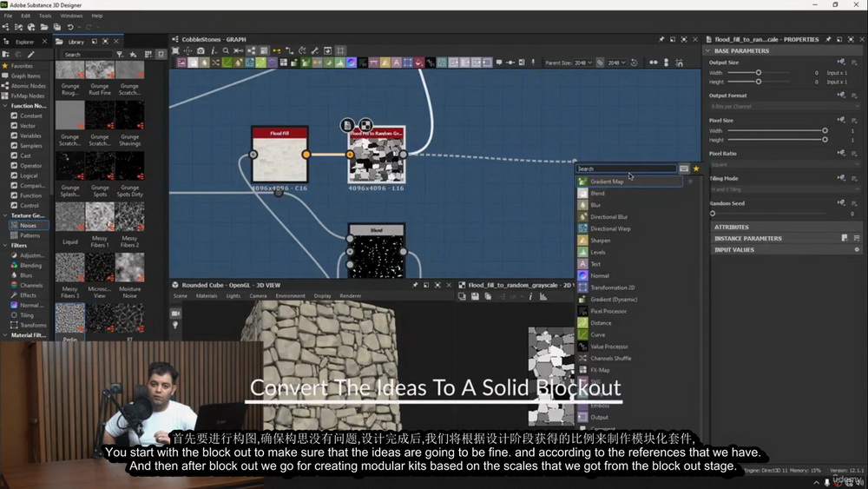The width and height of the screenshot is (868, 489).
Task: Click the magnifier search icon in graph toolbar
Action: point(226,51)
